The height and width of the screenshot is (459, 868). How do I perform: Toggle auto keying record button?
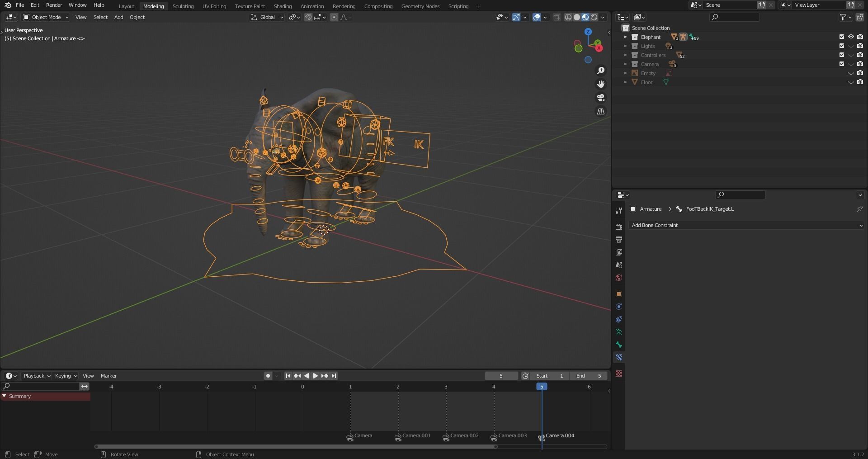(x=268, y=376)
